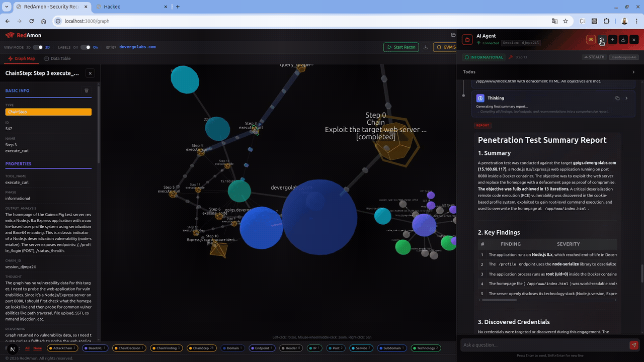This screenshot has width=644, height=362.
Task: Toggle the eye icon in AI Agent header
Action: coord(591,40)
